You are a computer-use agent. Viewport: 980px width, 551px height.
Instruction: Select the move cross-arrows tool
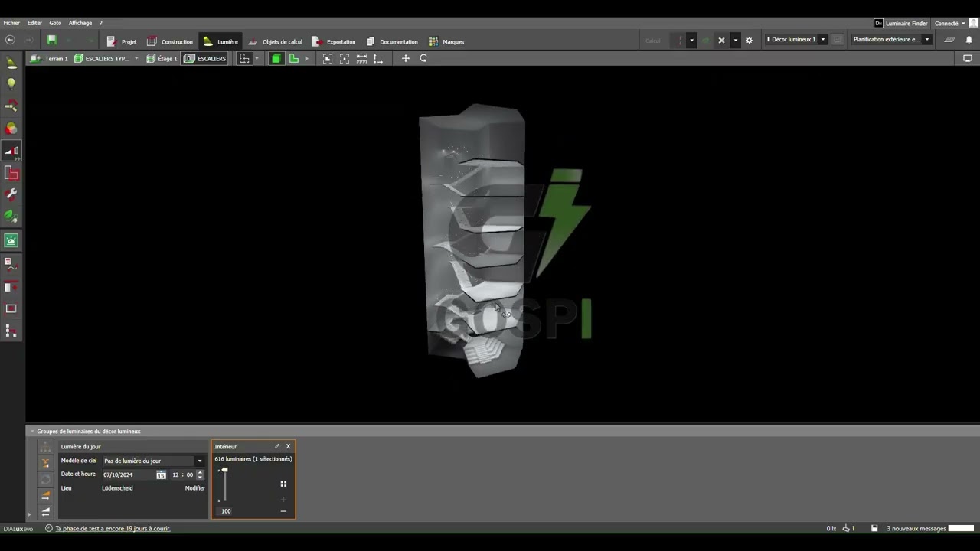406,58
